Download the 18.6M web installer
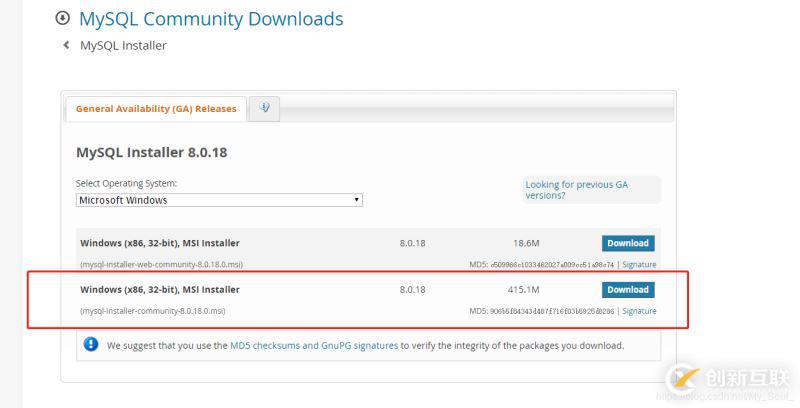 coord(628,243)
